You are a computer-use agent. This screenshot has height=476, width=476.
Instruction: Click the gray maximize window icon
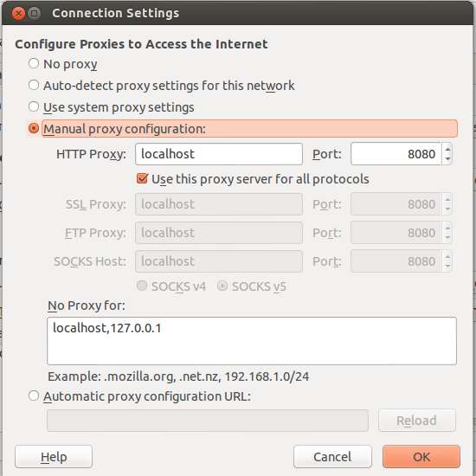click(x=35, y=13)
